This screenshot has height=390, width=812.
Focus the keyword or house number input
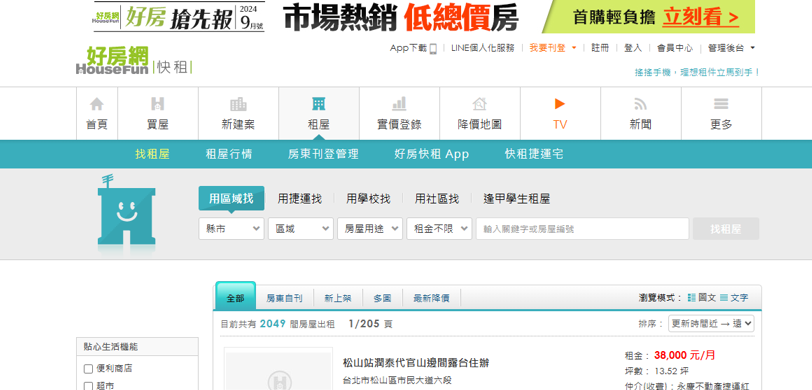point(583,228)
